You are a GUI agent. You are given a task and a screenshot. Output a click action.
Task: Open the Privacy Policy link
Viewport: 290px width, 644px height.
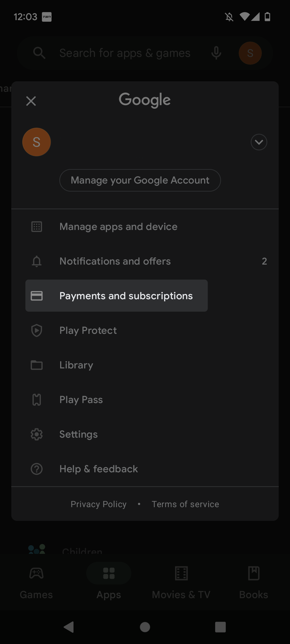99,504
